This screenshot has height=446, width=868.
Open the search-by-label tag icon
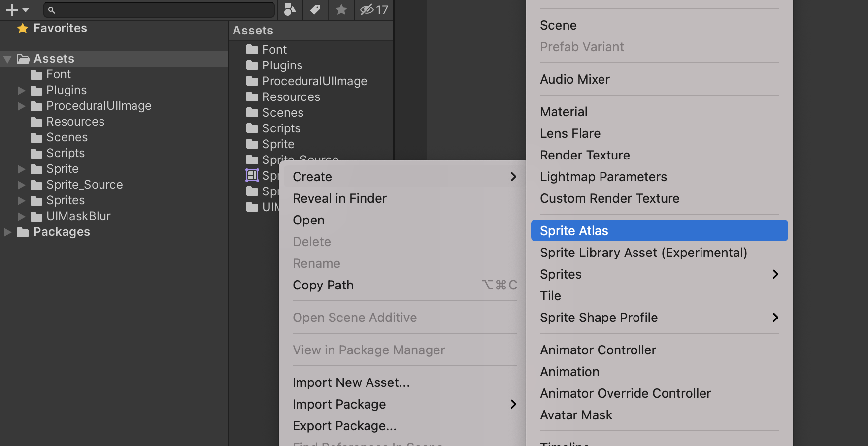click(x=315, y=10)
